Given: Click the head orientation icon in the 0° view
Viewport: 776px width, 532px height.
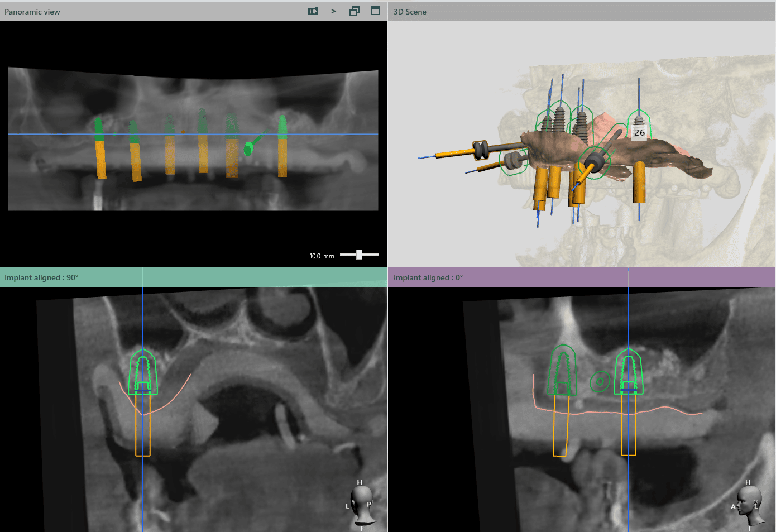Looking at the screenshot, I should click(x=749, y=505).
